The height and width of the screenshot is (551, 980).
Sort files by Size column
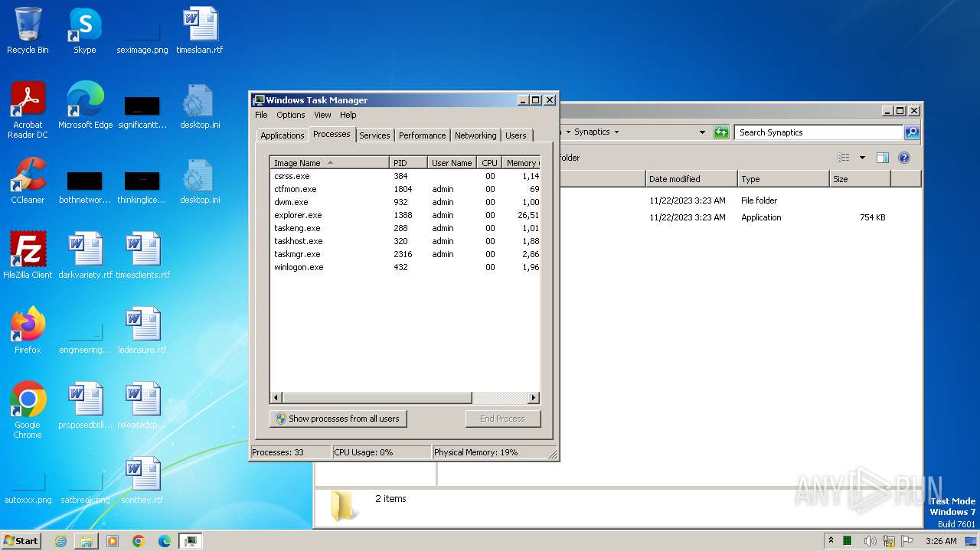click(x=860, y=179)
